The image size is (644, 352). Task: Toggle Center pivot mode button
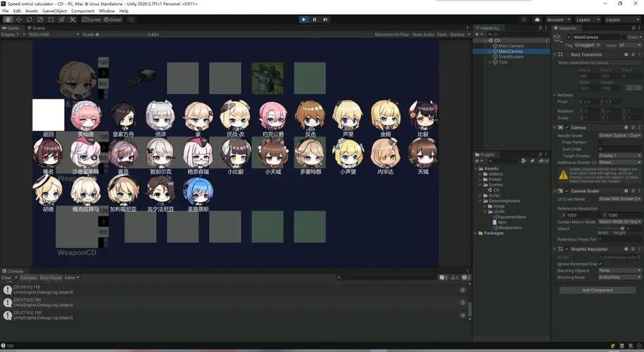tap(91, 19)
